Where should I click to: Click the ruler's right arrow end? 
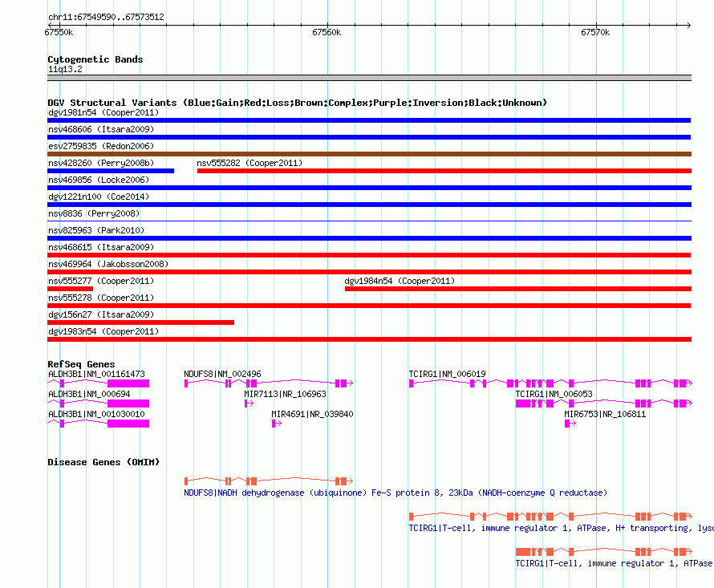(688, 25)
